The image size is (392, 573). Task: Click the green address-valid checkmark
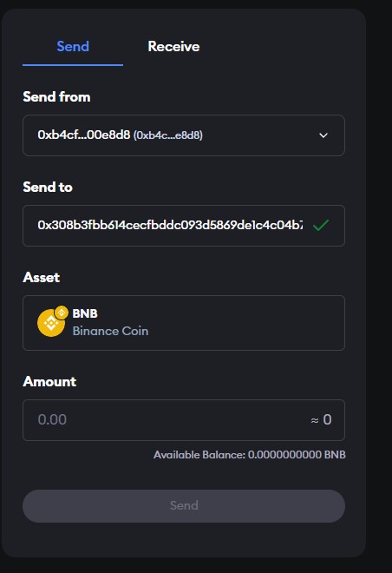click(x=321, y=225)
